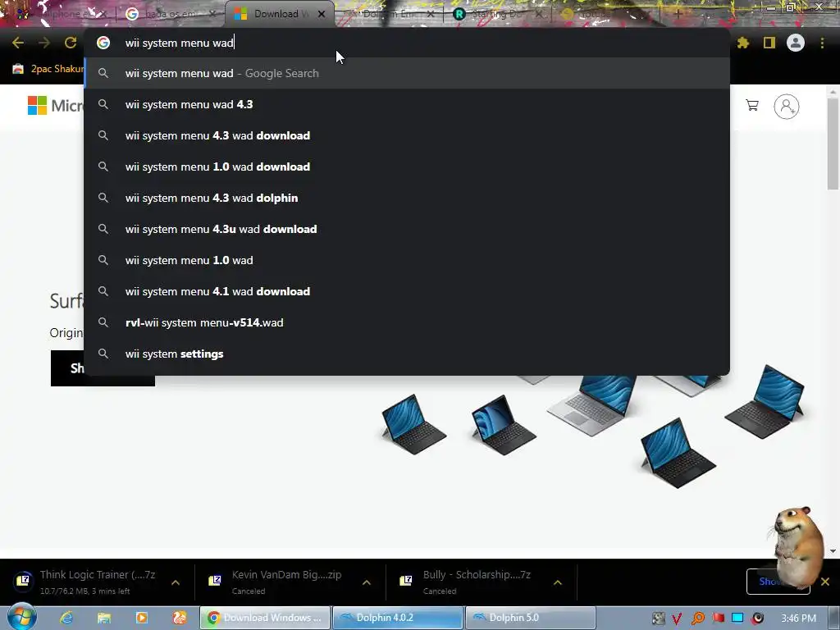Switch to the Dolphin 4.0.2 window
The height and width of the screenshot is (630, 840).
[398, 618]
